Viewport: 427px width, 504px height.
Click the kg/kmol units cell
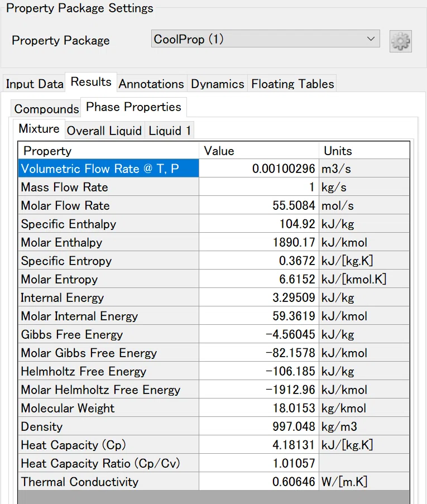[x=364, y=408]
